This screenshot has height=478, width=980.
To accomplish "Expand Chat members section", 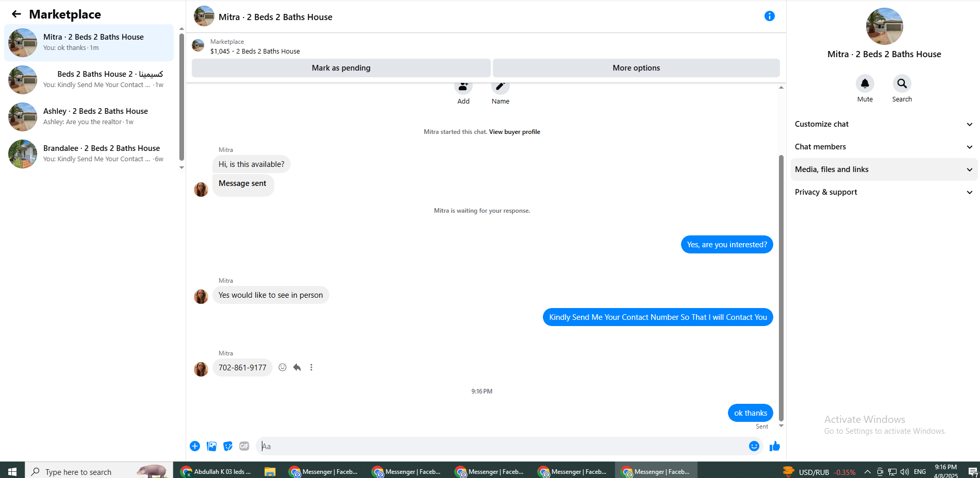I will pyautogui.click(x=884, y=147).
